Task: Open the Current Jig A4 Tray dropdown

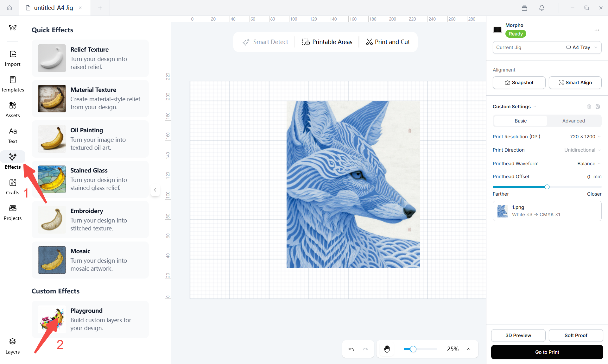Action: pos(547,47)
